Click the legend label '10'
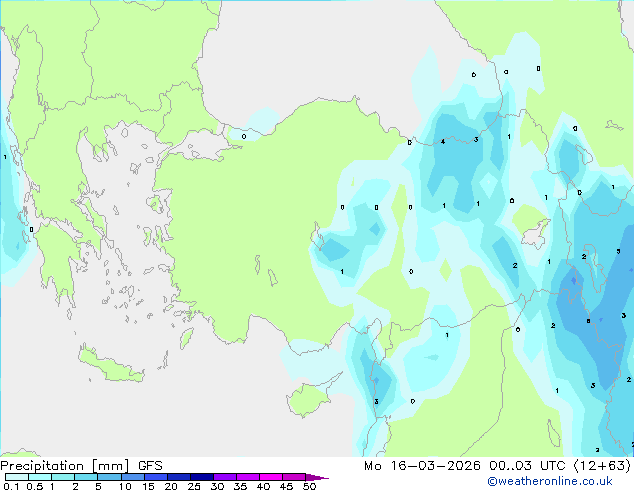634x490 pixels. [x=125, y=486]
